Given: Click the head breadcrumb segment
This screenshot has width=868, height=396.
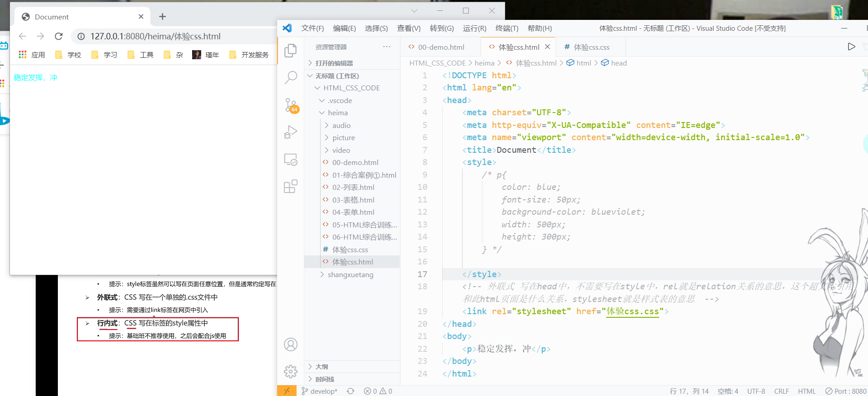Looking at the screenshot, I should (x=614, y=63).
